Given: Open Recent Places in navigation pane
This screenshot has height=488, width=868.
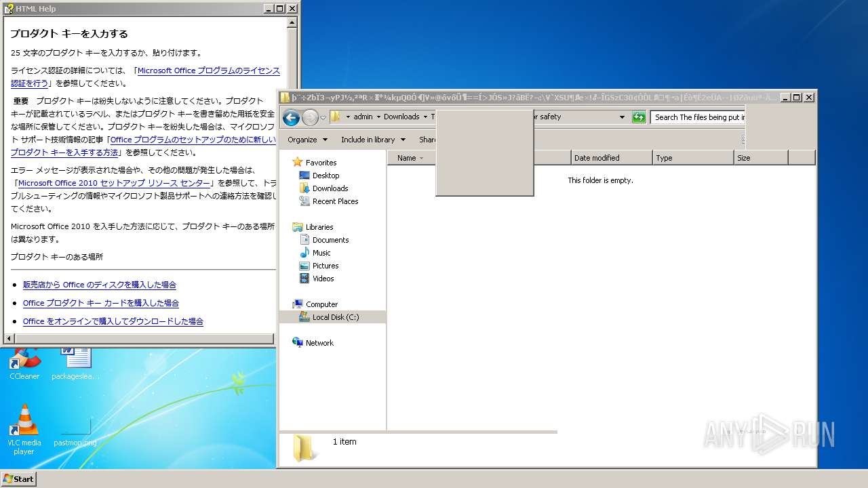Looking at the screenshot, I should pos(335,201).
